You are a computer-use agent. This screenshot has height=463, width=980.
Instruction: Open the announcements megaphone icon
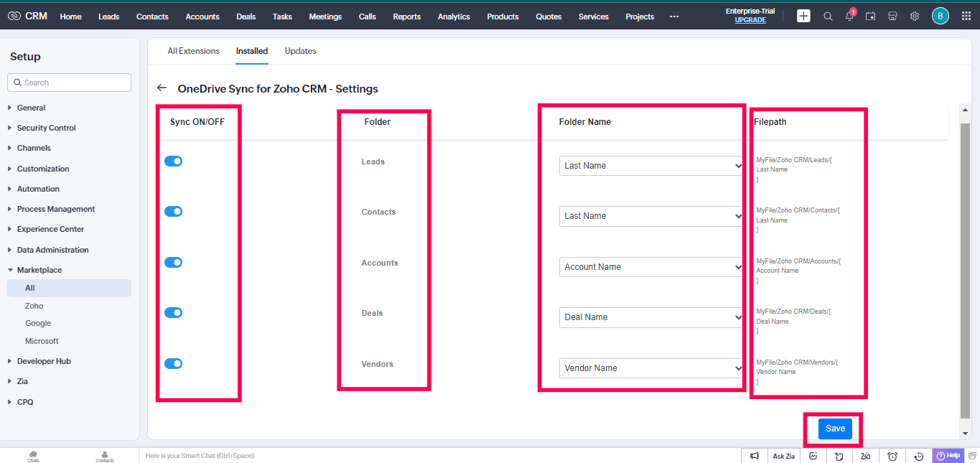point(755,456)
